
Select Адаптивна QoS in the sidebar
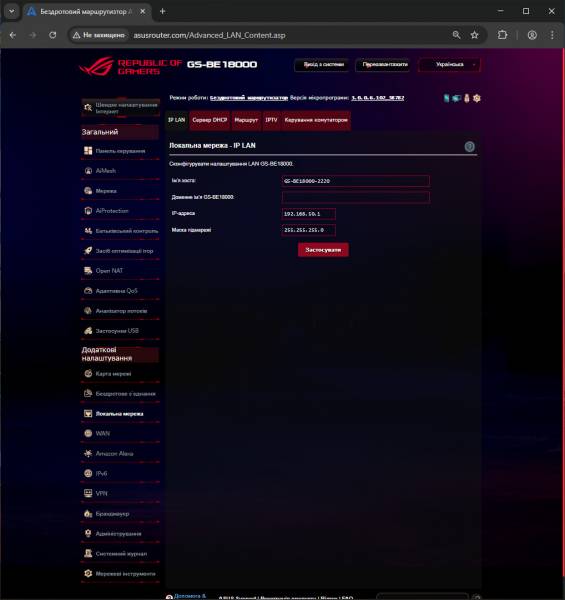coord(120,291)
